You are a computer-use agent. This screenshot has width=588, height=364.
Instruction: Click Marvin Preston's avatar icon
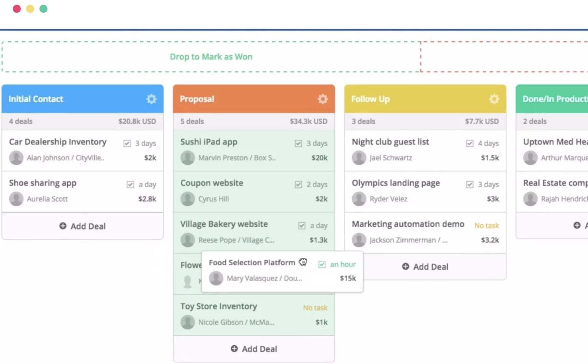[187, 158]
